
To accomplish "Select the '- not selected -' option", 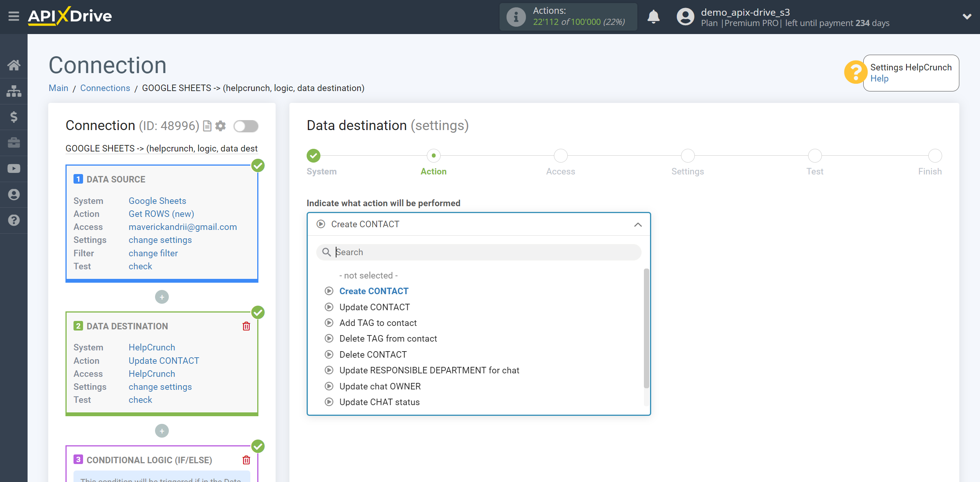I will 368,275.
